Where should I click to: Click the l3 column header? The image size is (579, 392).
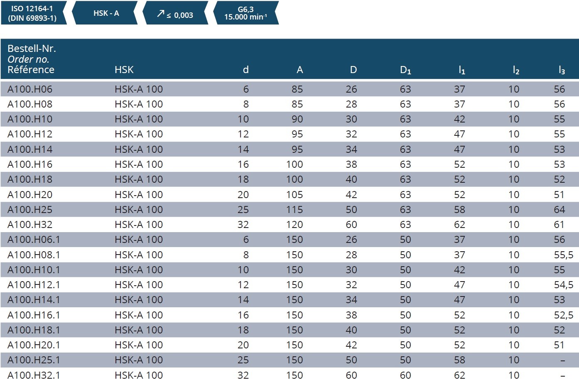[x=562, y=70]
